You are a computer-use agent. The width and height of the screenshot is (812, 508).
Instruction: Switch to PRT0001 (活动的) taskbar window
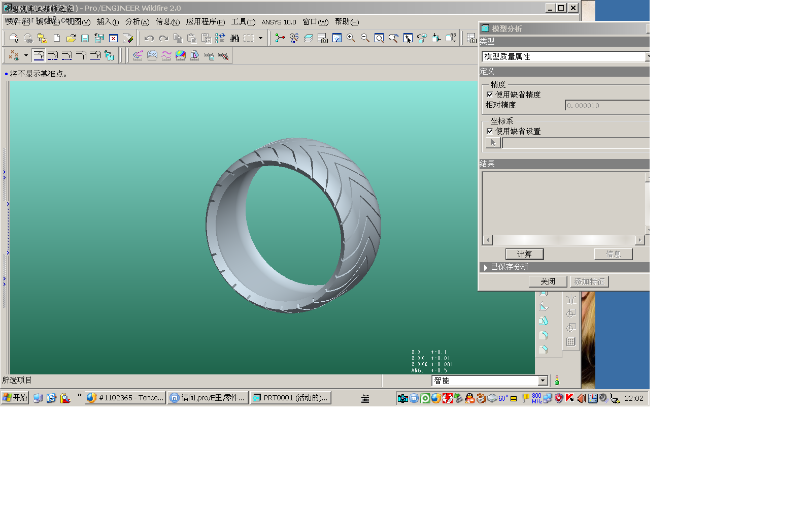291,398
